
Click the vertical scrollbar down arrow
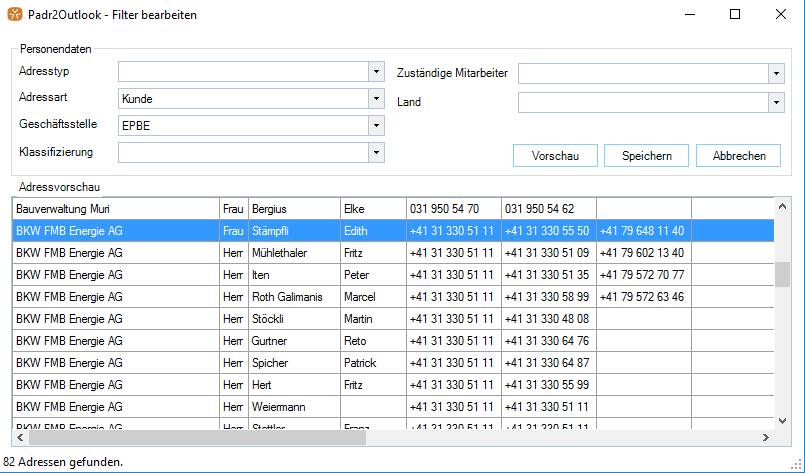(x=783, y=422)
